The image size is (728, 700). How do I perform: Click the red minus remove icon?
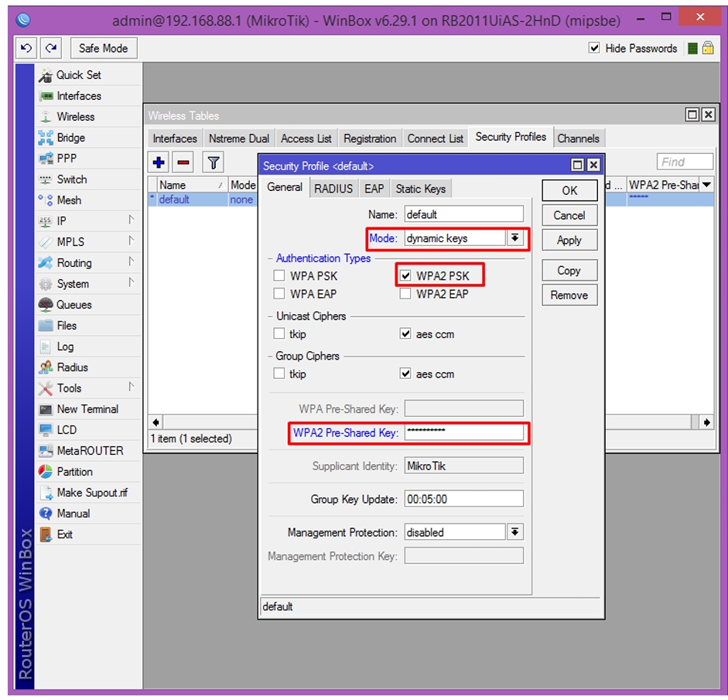point(183,162)
